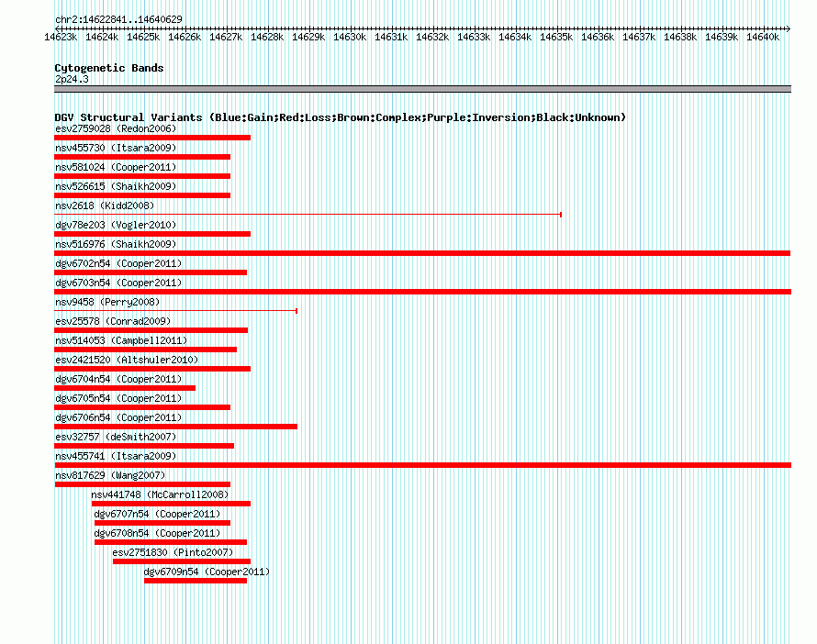Image resolution: width=817 pixels, height=644 pixels.
Task: Click the right end marker of nsv9458
Action: pyautogui.click(x=297, y=311)
